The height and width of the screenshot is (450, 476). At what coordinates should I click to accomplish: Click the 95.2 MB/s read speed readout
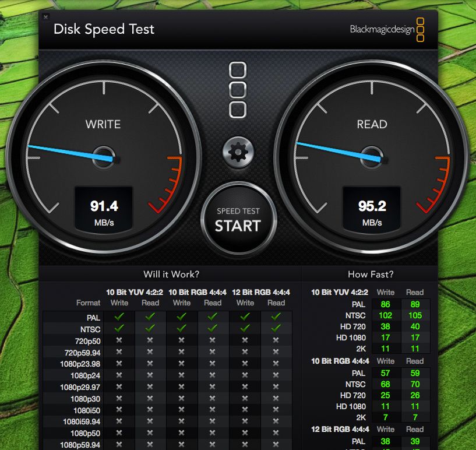(371, 212)
